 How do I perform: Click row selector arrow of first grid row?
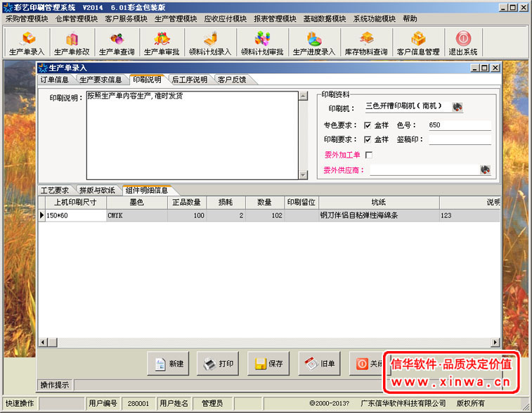[x=41, y=215]
